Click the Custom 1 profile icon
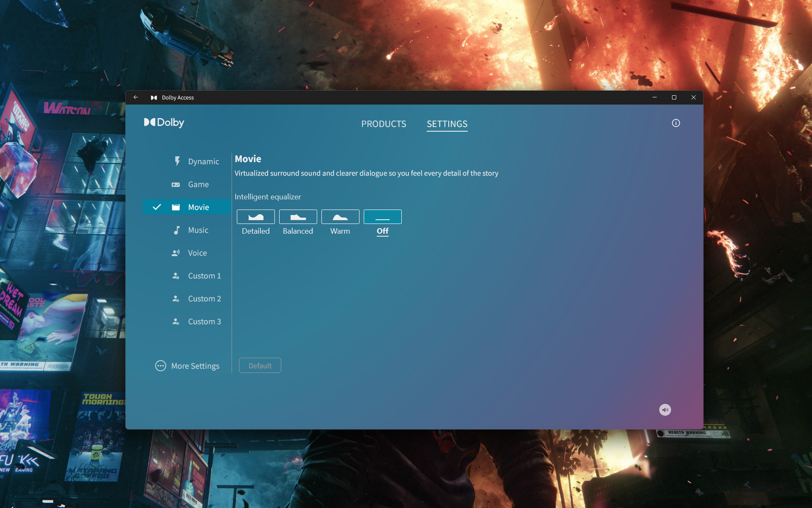The image size is (812, 508). [176, 276]
